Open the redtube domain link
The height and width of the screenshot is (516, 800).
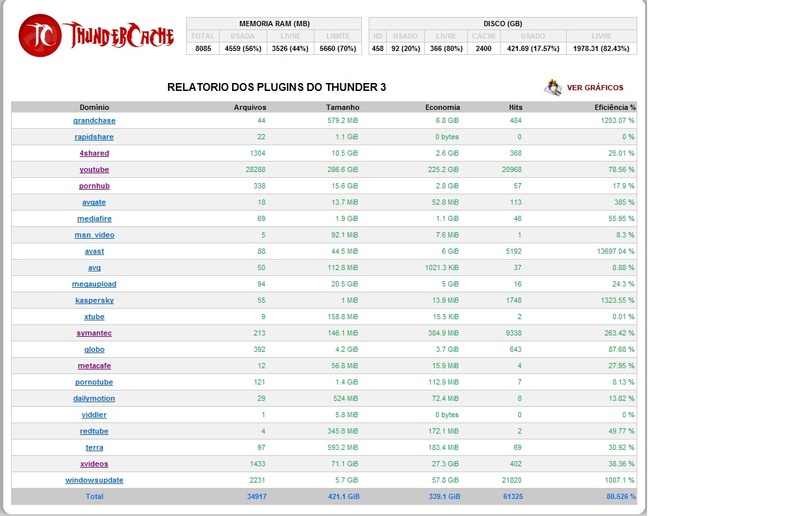[94, 431]
